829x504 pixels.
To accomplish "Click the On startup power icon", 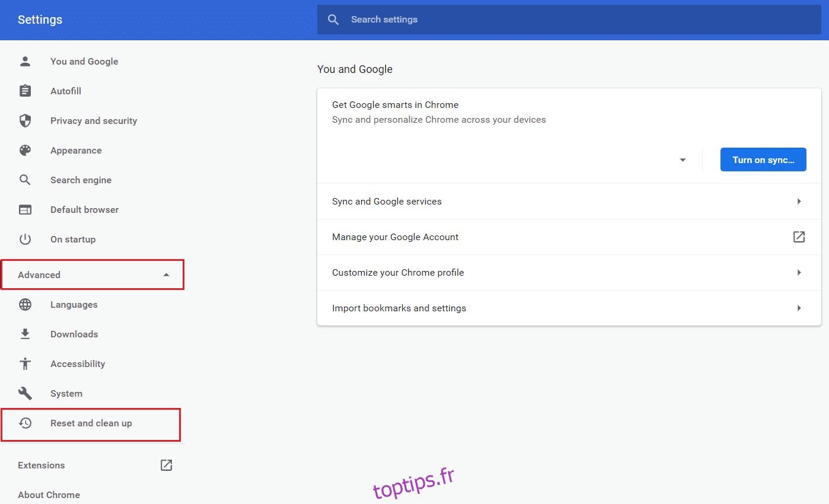I will (x=25, y=239).
